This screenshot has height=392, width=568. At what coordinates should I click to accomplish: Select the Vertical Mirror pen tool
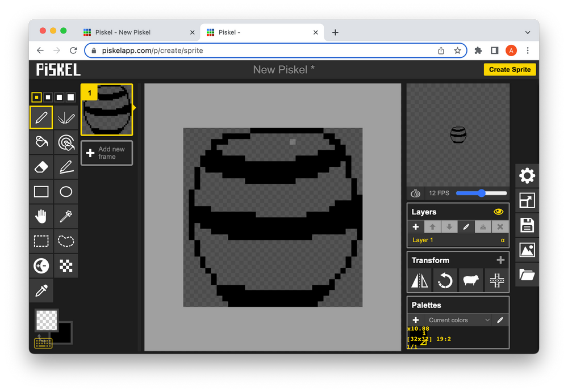66,117
